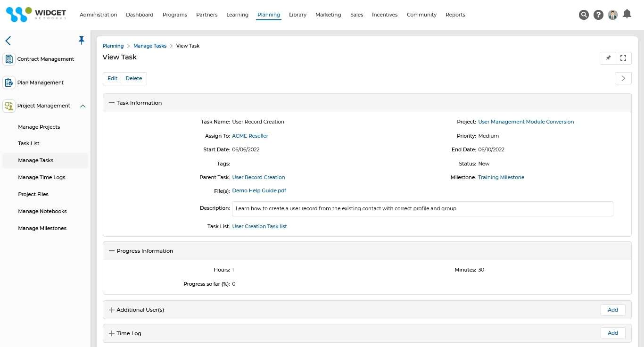Select Manage Time Logs in sidebar

(41, 177)
